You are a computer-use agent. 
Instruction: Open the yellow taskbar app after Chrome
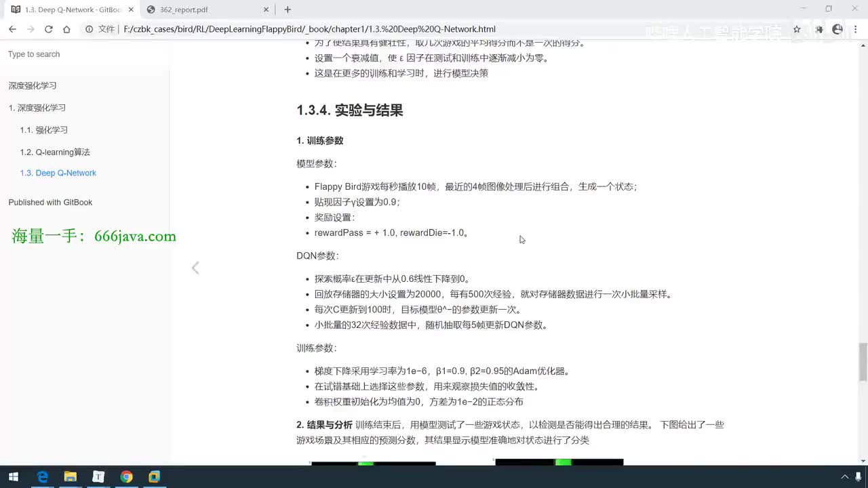(154, 476)
